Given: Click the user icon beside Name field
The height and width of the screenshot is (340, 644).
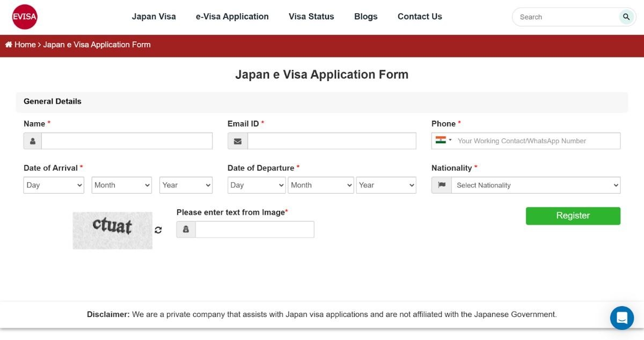Looking at the screenshot, I should pyautogui.click(x=33, y=141).
